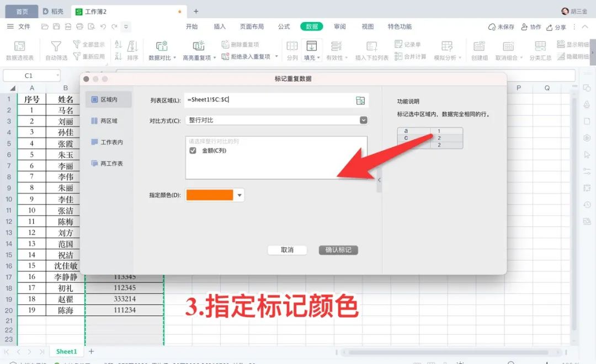
Task: Enable 自动筛选 auto filter
Action: 56,50
